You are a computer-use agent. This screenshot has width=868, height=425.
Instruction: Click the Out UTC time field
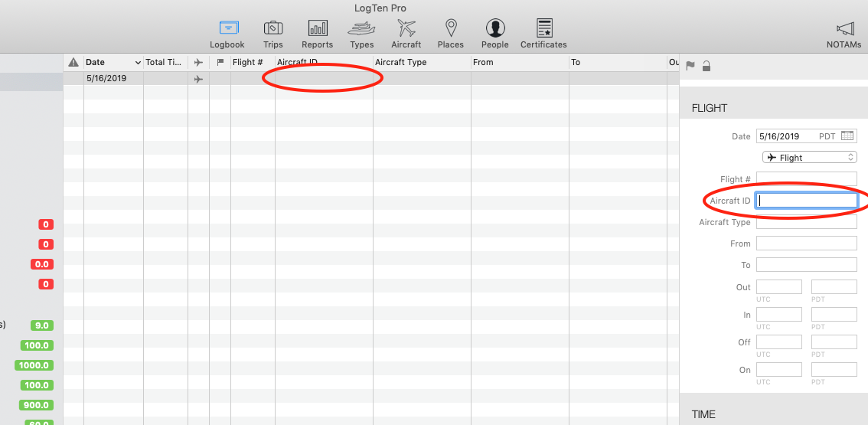pos(779,287)
